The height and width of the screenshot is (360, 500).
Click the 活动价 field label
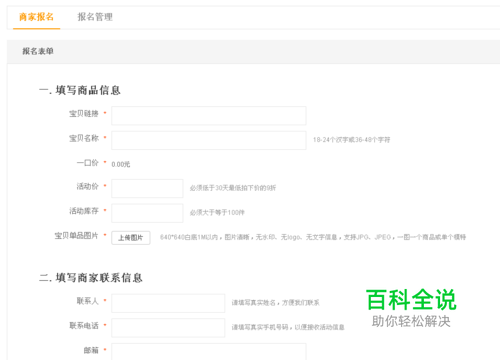coord(88,186)
